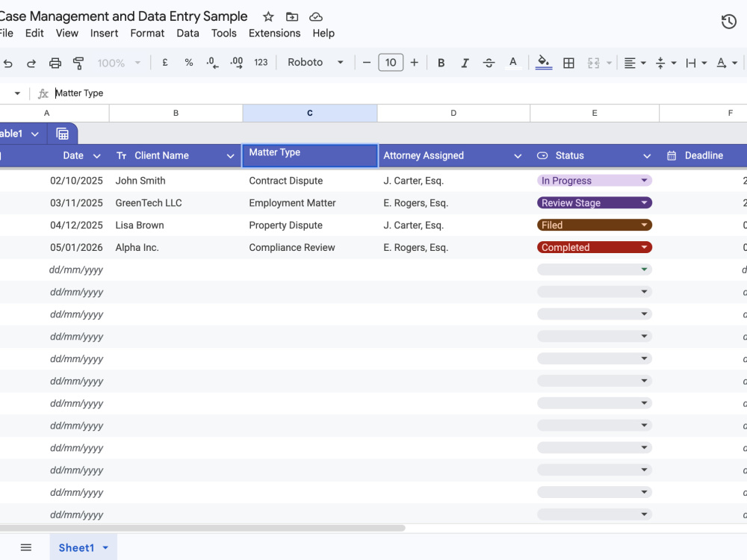Open the zoom 100% dropdown
The width and height of the screenshot is (747, 560).
(x=119, y=63)
